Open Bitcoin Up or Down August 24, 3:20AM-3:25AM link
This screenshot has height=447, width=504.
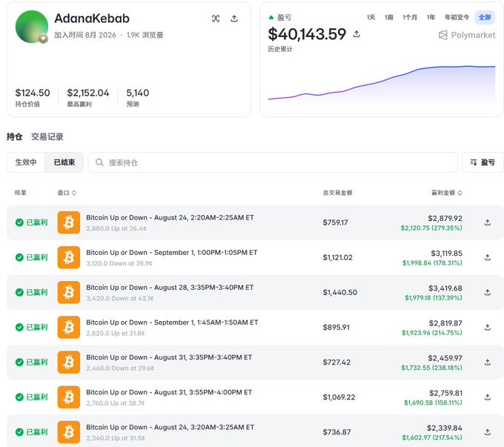click(170, 428)
